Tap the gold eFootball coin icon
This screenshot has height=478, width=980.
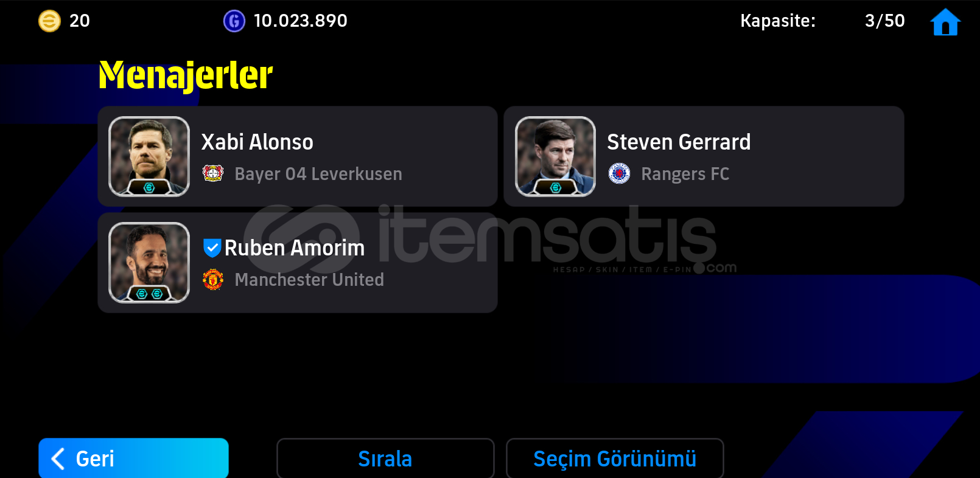[49, 21]
